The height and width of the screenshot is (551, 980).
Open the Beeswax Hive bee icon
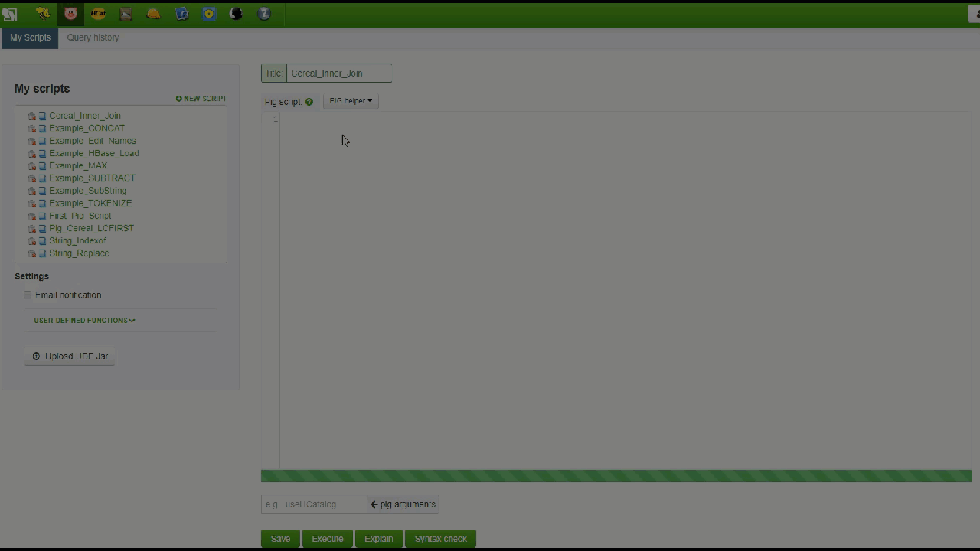[x=43, y=14]
